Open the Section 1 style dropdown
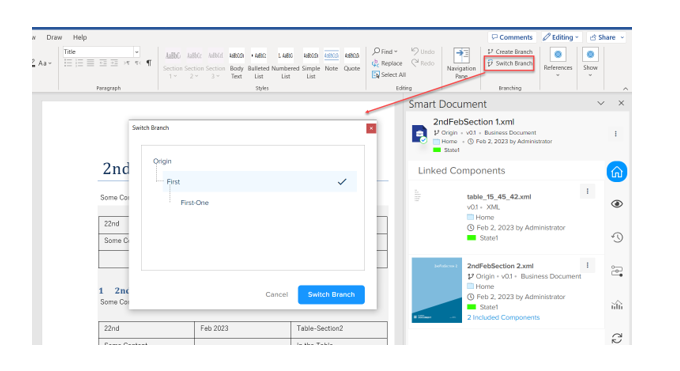The width and height of the screenshot is (680, 371). 173,63
